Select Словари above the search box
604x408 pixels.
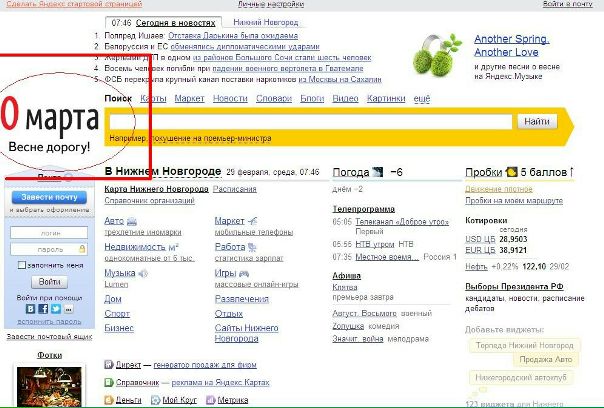click(x=274, y=99)
